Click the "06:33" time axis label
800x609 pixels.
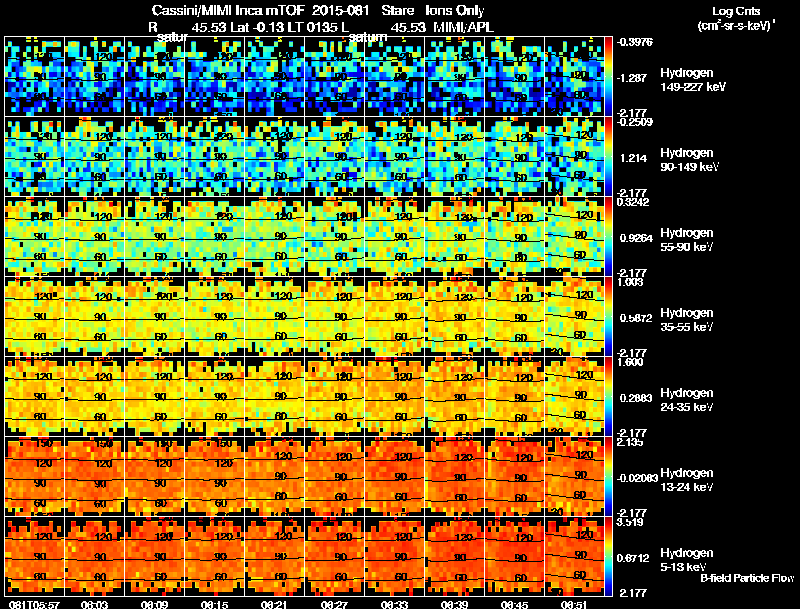[394, 605]
